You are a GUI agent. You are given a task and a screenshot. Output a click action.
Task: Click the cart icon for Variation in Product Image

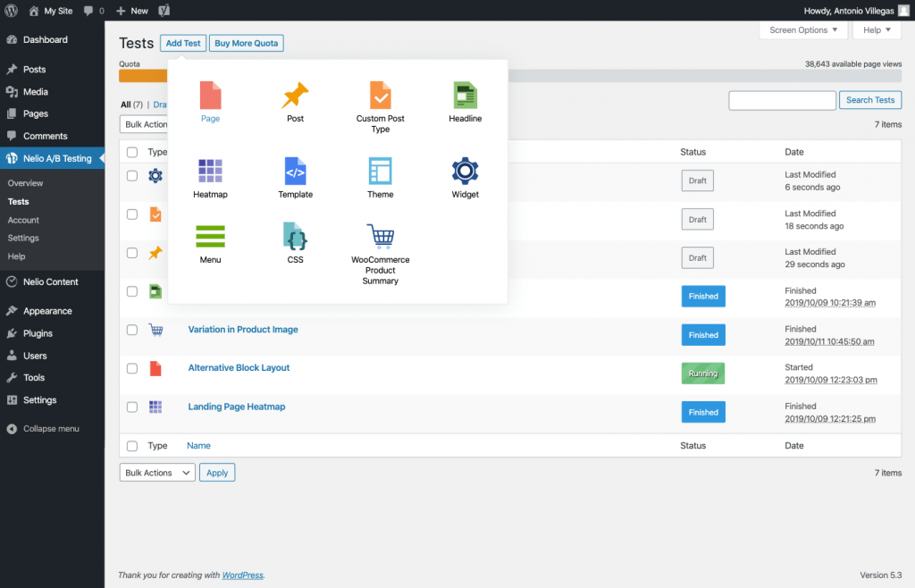coord(155,330)
